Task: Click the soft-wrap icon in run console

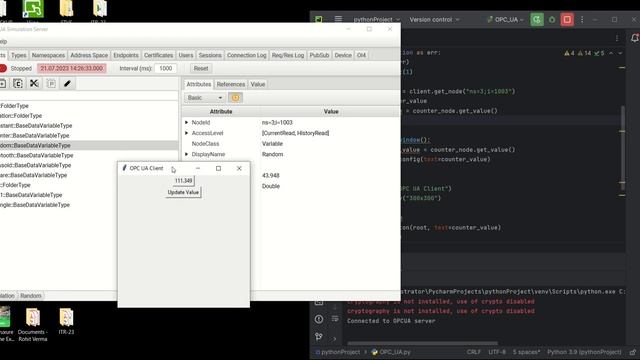Action: click(335, 319)
